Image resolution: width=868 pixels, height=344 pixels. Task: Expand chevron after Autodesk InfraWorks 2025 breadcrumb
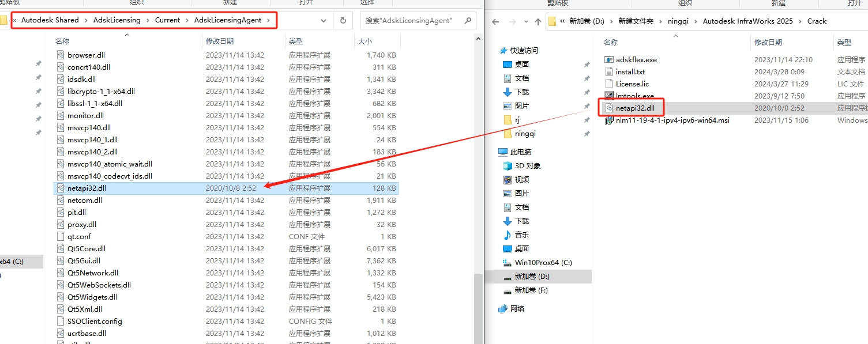point(800,21)
